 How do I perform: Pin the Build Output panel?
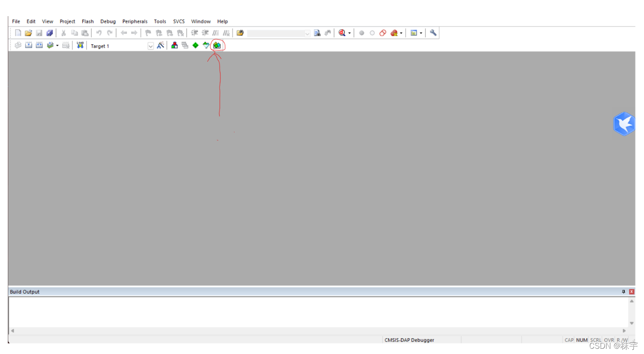(x=624, y=292)
